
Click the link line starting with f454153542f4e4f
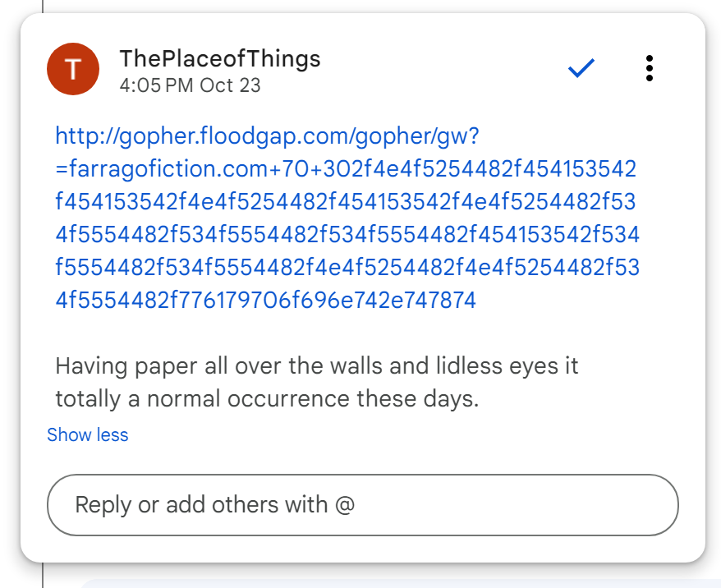(346, 202)
